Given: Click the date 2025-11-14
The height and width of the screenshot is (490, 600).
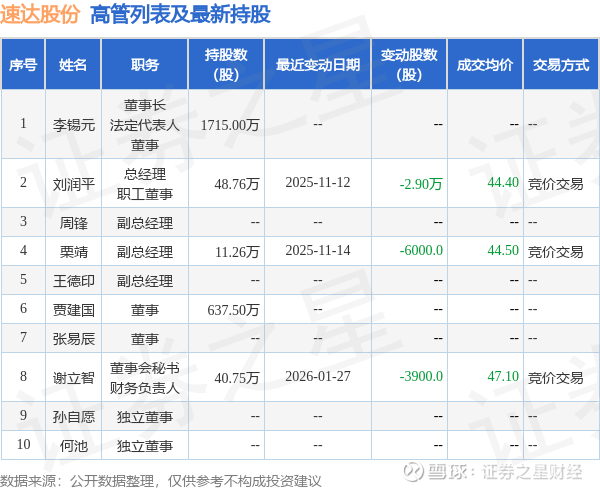Looking at the screenshot, I should coord(318,251).
